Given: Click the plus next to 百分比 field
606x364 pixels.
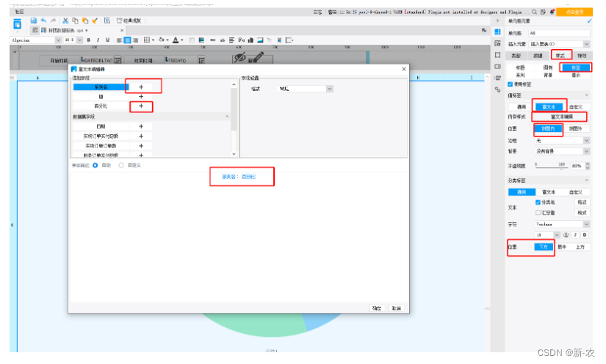Looking at the screenshot, I should tap(141, 106).
